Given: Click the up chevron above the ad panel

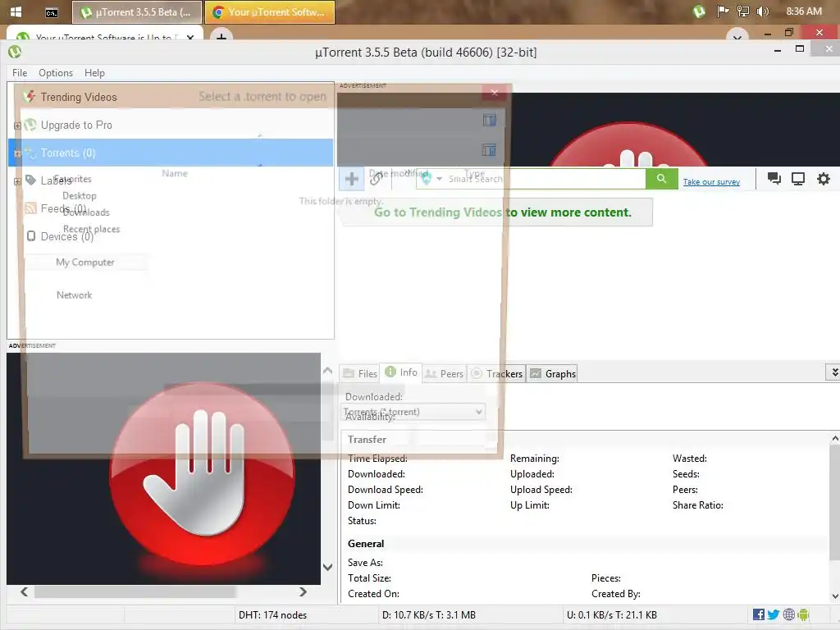Looking at the screenshot, I should [x=328, y=371].
